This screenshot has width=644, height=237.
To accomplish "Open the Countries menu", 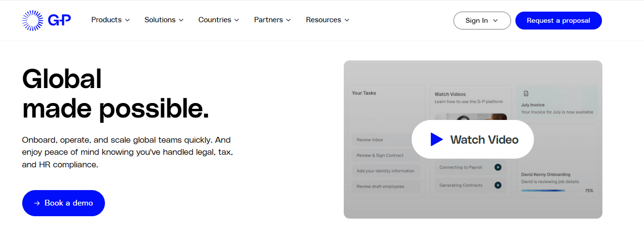I will point(219,20).
